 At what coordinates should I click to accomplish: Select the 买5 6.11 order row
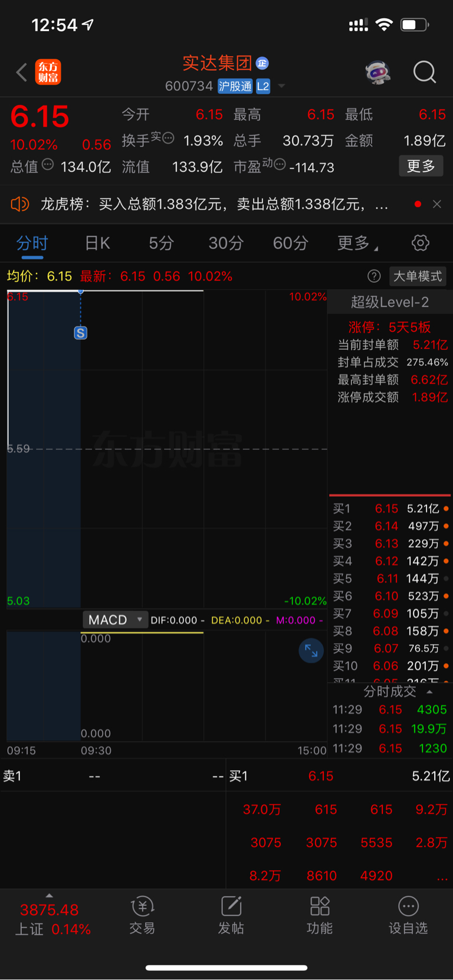click(x=390, y=579)
